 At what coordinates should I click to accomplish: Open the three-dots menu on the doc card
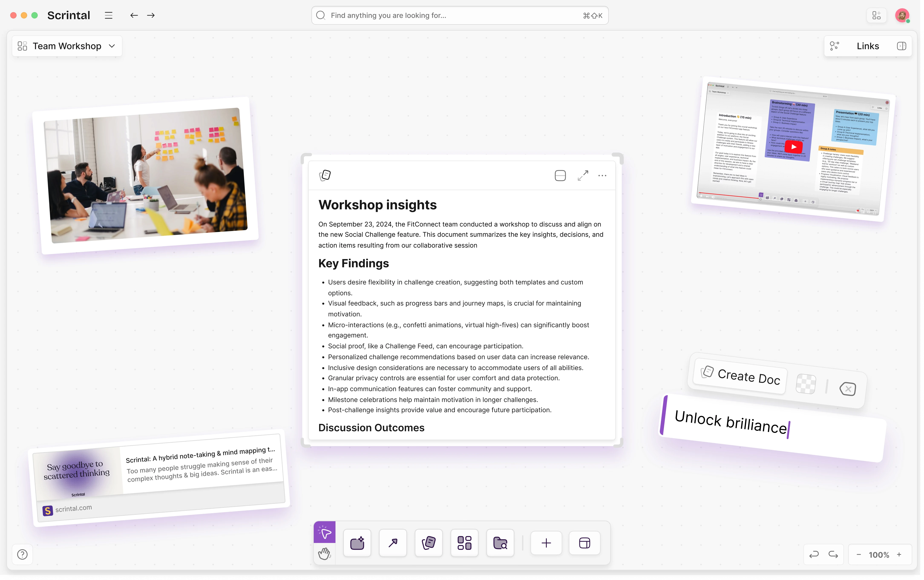pos(602,176)
